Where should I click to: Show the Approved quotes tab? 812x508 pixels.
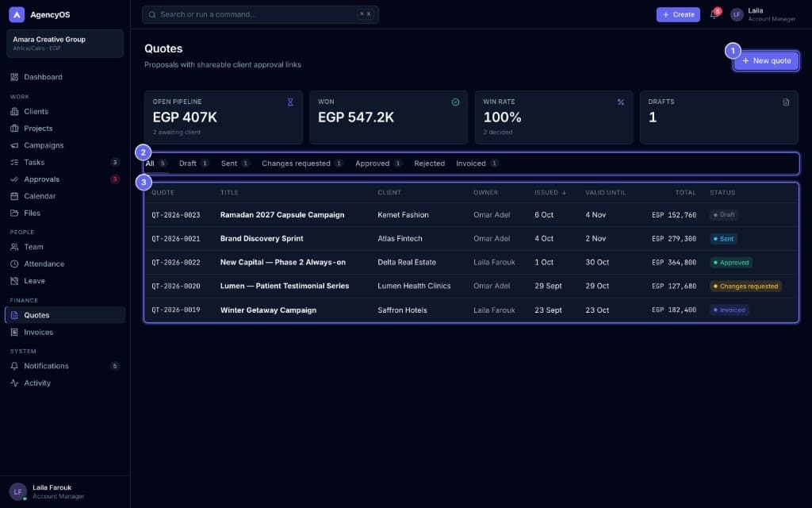[x=378, y=164]
